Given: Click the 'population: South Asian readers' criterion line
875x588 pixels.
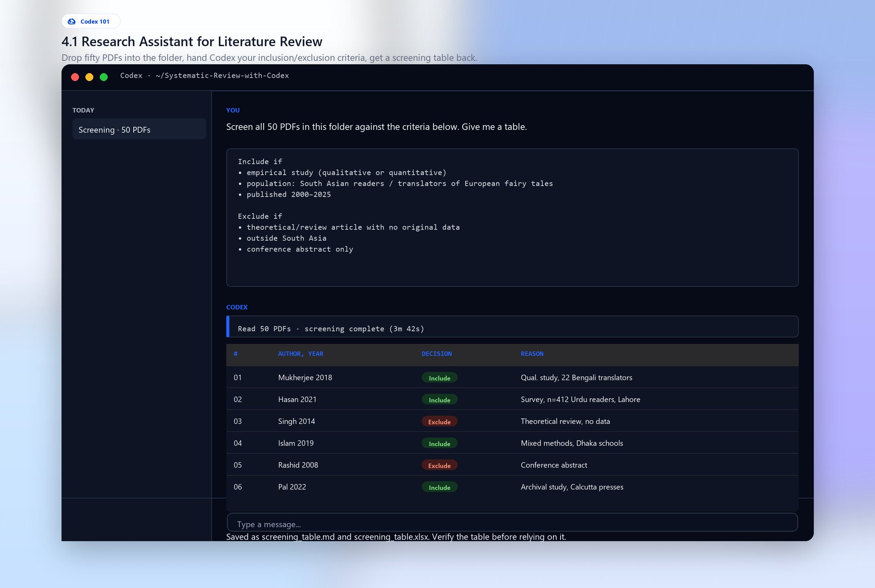Looking at the screenshot, I should coord(395,183).
